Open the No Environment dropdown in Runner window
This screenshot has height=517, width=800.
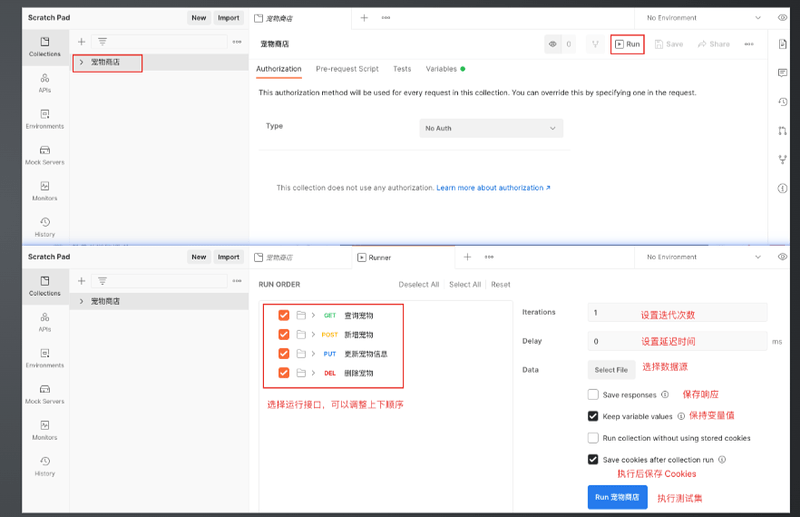[x=703, y=257]
